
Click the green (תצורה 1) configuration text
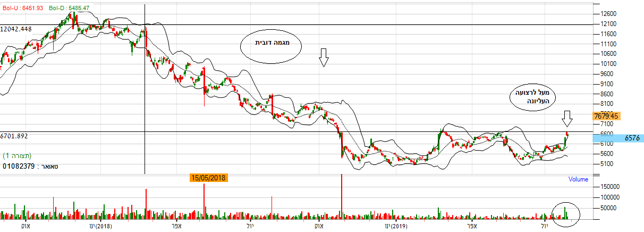(18, 156)
